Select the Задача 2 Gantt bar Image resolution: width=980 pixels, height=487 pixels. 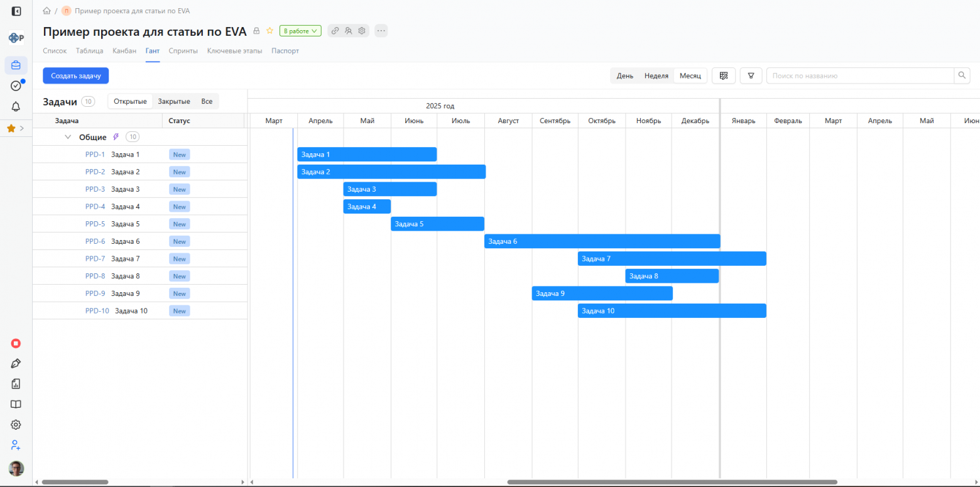pyautogui.click(x=391, y=172)
